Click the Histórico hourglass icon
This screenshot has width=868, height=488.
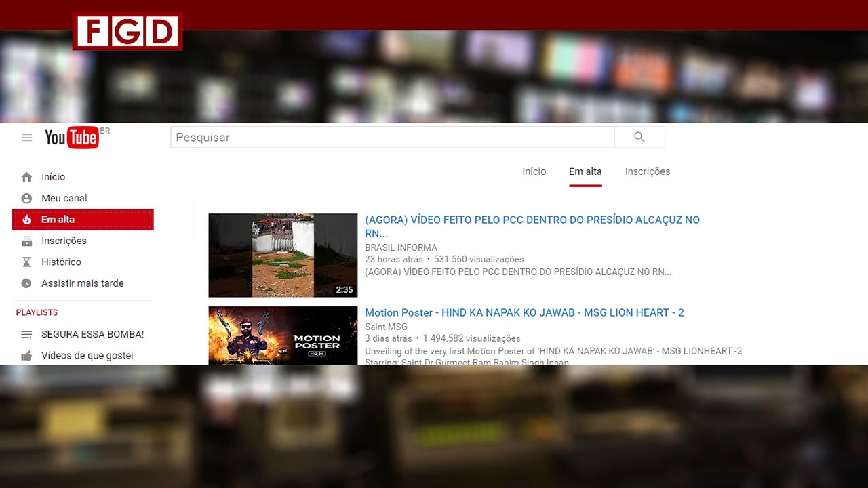click(26, 262)
